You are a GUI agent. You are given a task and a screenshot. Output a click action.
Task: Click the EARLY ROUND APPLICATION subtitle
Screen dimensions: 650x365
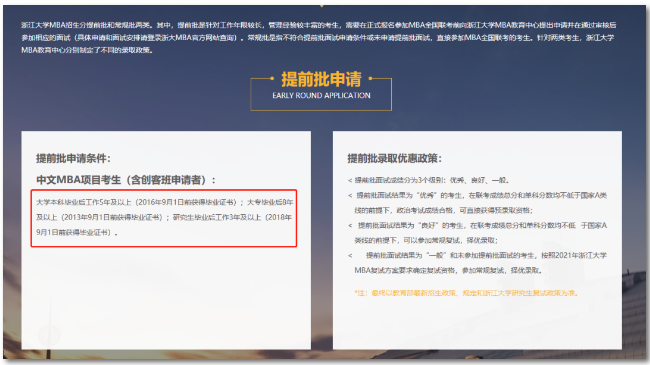click(x=321, y=95)
